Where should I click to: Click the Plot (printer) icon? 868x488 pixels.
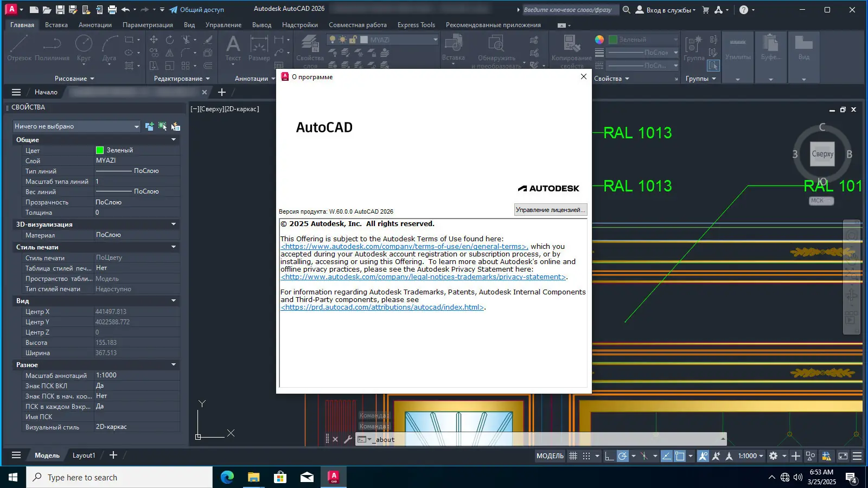click(112, 10)
